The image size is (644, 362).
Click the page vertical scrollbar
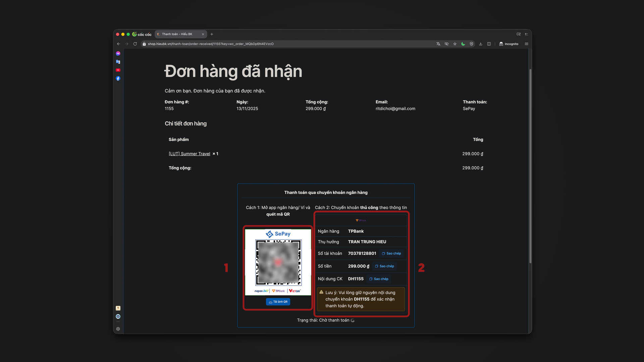(x=530, y=166)
